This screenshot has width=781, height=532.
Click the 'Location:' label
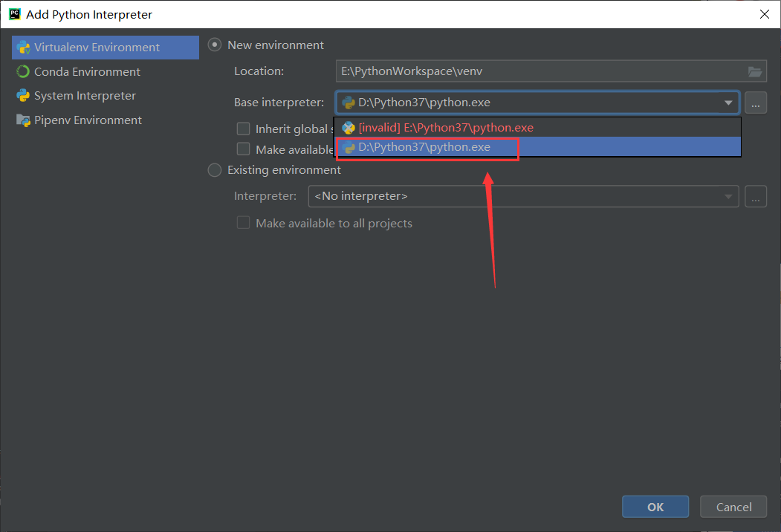259,71
